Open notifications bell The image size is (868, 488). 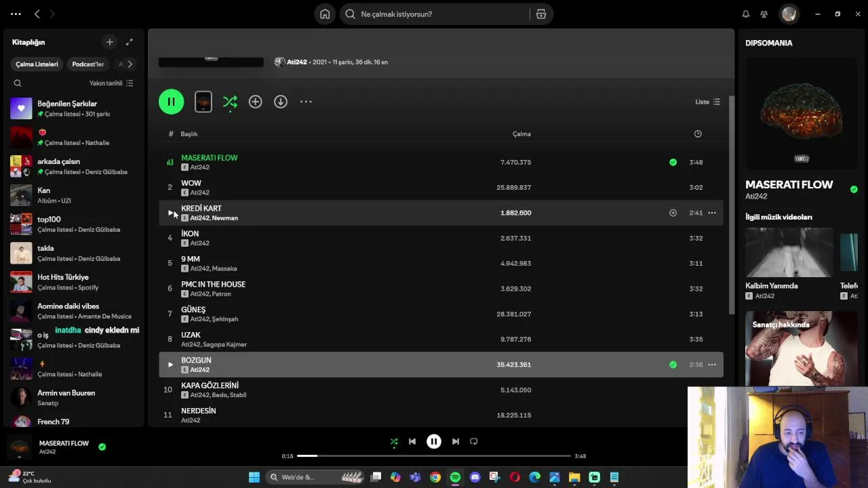point(745,14)
